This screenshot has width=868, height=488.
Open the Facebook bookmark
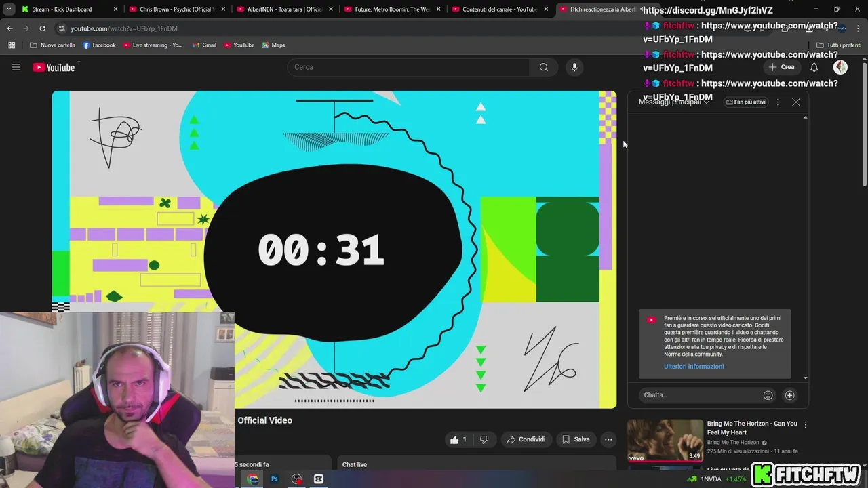tap(99, 45)
